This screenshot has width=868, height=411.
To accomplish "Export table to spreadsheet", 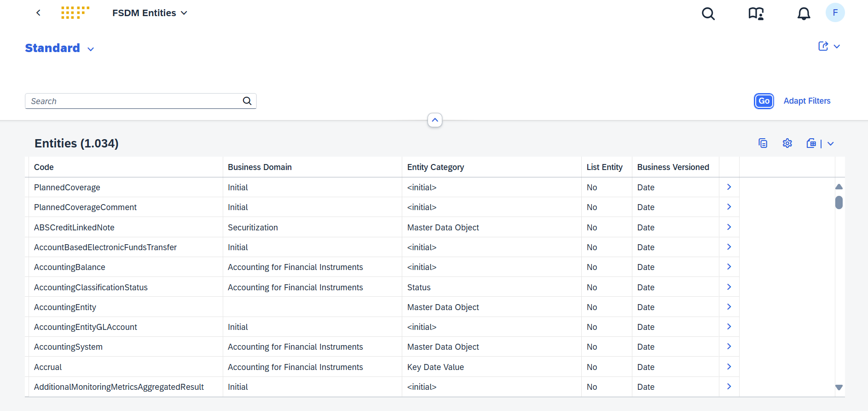I will click(811, 143).
